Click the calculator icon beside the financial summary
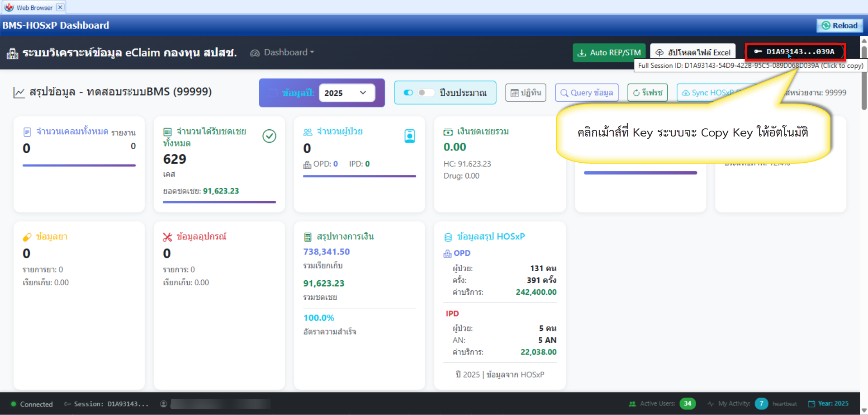Viewport: 868px width, 415px height. [x=308, y=237]
